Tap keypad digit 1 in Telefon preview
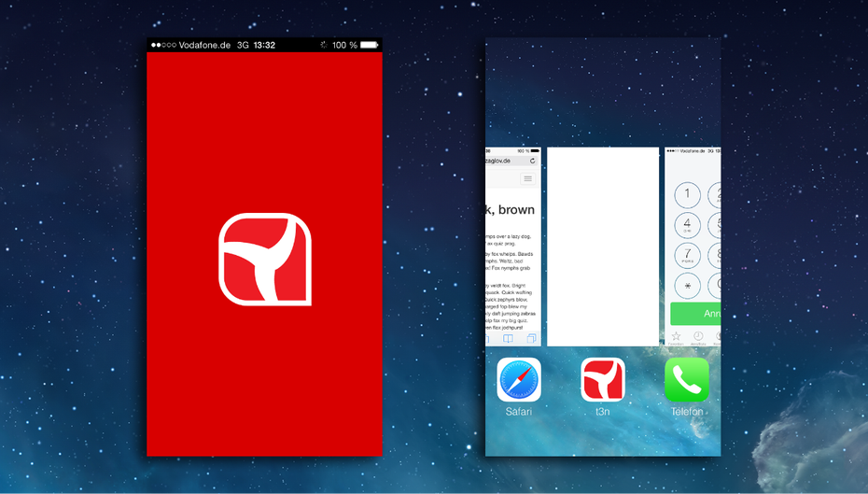 tap(688, 195)
